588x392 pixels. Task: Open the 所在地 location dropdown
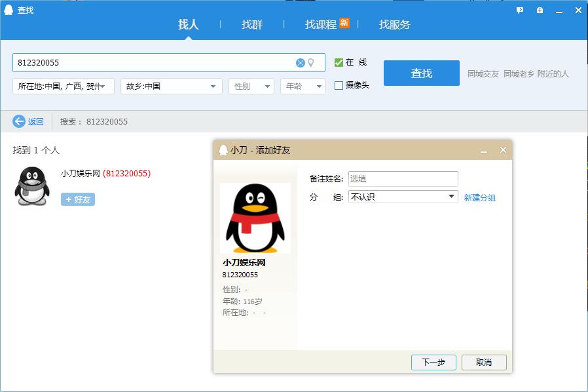pos(64,86)
